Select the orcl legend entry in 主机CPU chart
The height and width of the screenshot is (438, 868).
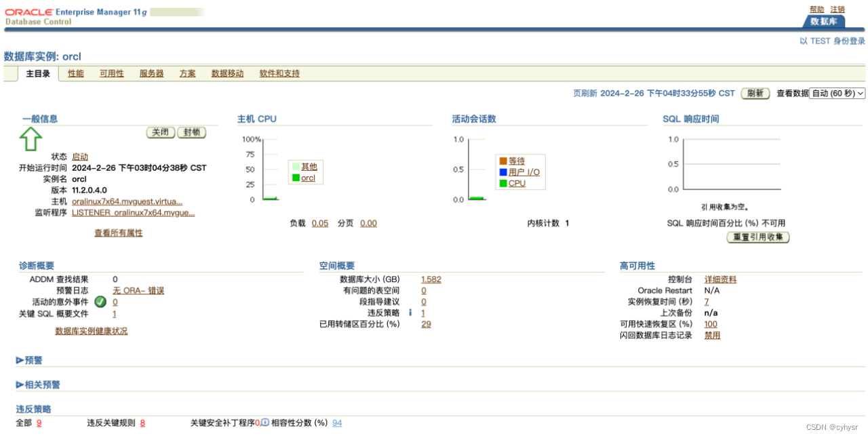click(309, 178)
